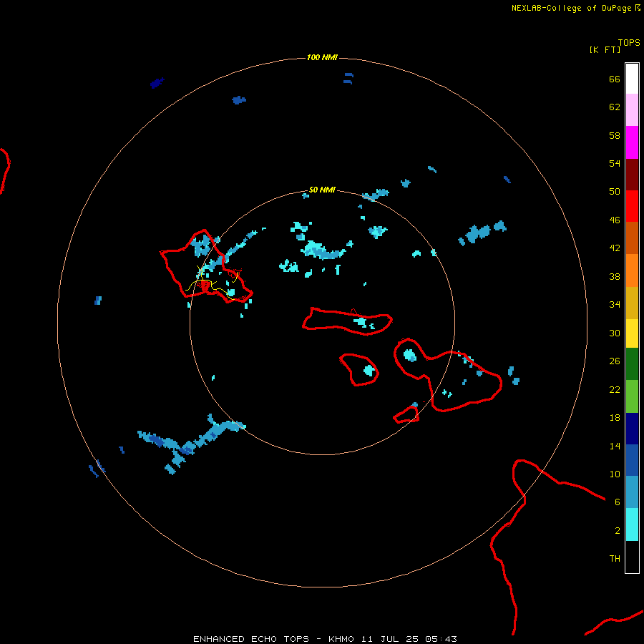Click the 05:43 timestamp in caption
The image size is (644, 644).
click(441, 639)
